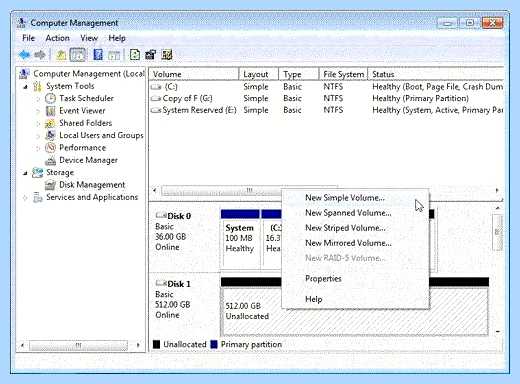This screenshot has height=384, width=520.
Task: Click the Forward arrow toolbar icon
Action: (x=40, y=55)
